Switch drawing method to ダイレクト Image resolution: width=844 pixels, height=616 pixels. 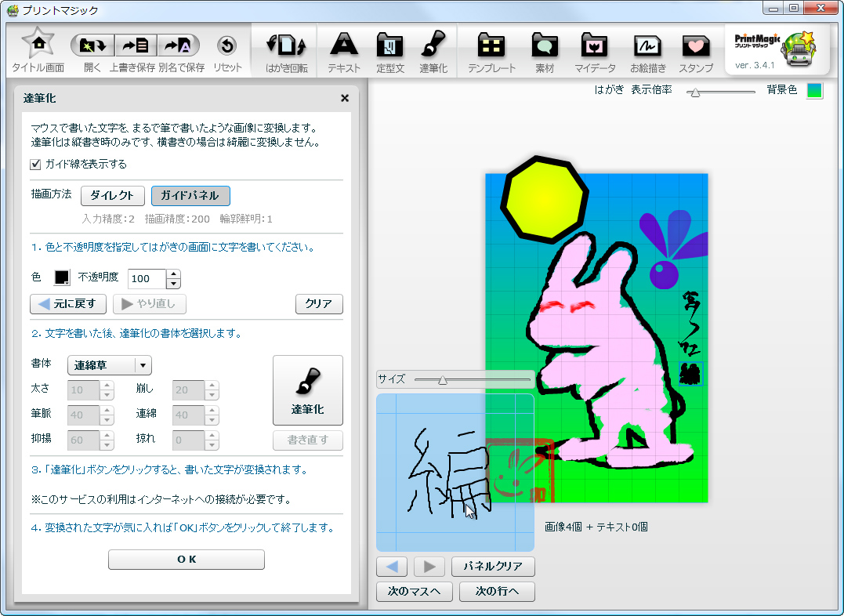pyautogui.click(x=112, y=196)
